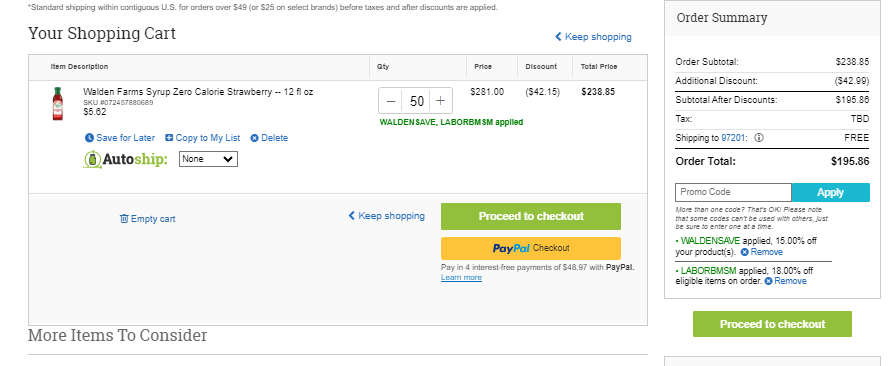Image resolution: width=896 pixels, height=366 pixels.
Task: Decrease syrup quantity with minus button
Action: 391,101
